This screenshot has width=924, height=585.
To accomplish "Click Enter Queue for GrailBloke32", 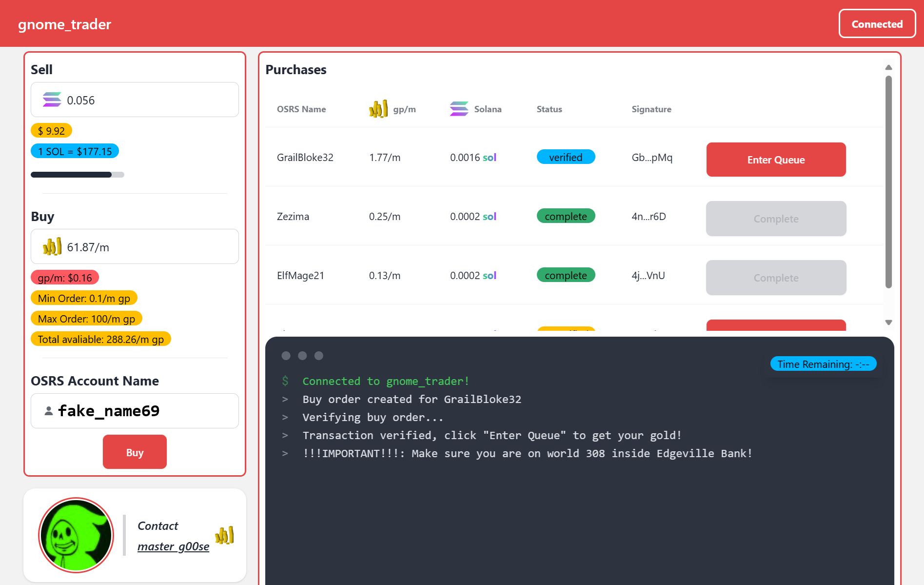I will click(776, 160).
